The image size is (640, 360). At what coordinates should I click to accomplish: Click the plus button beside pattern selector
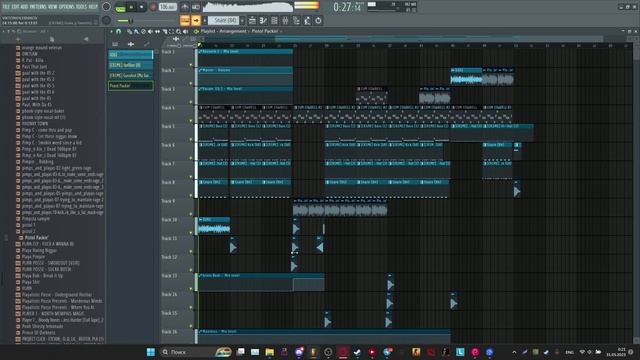(242, 20)
